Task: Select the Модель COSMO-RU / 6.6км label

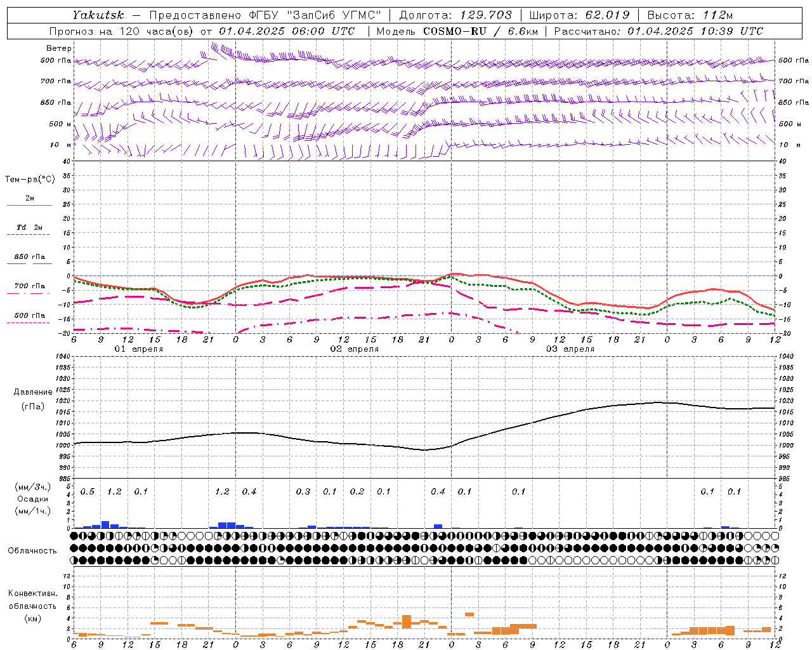Action: 457,31
